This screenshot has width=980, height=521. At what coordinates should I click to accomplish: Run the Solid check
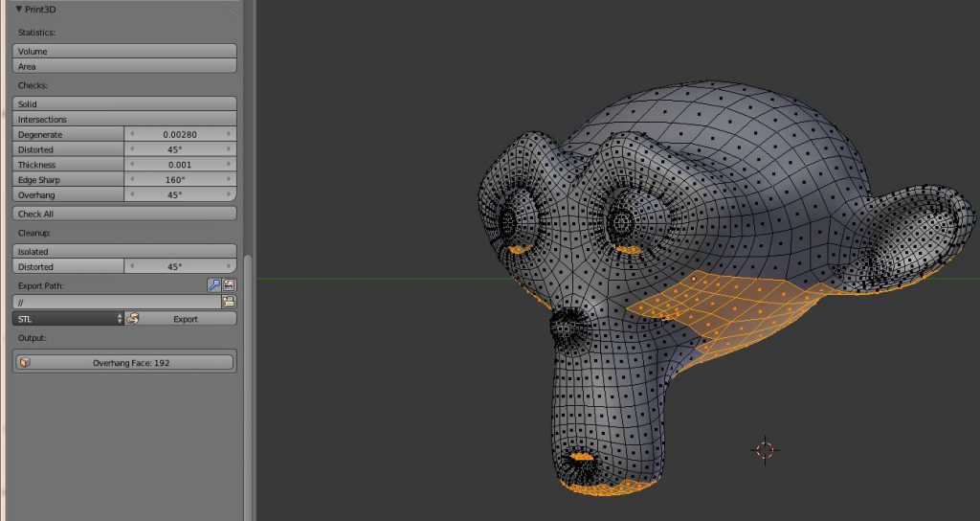pyautogui.click(x=124, y=103)
